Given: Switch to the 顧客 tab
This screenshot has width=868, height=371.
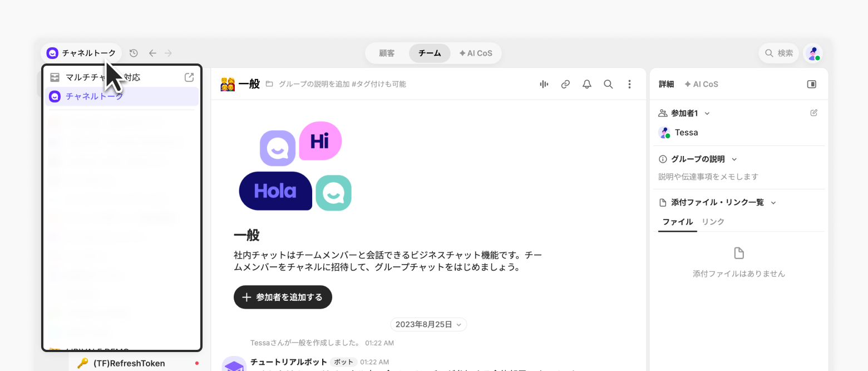Looking at the screenshot, I should pos(387,53).
